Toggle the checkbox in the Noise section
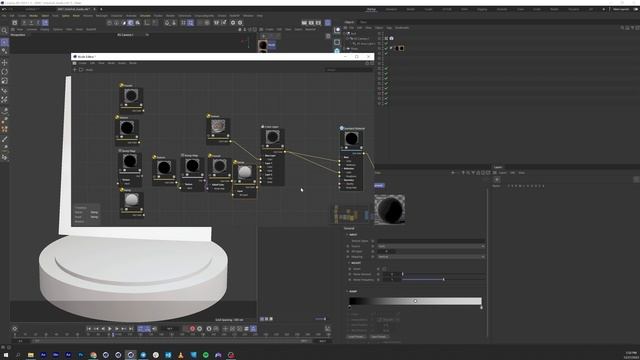Viewport: 640px width, 360px height. (x=384, y=269)
